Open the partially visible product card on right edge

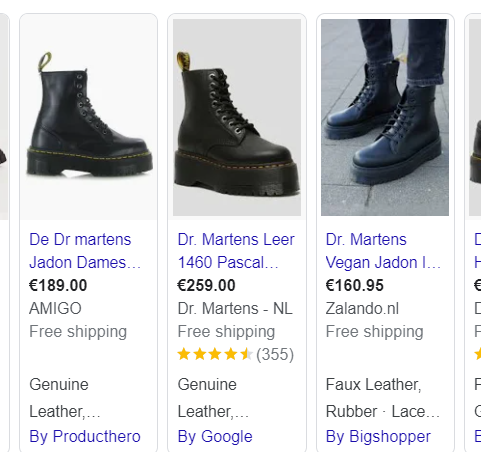click(x=473, y=232)
